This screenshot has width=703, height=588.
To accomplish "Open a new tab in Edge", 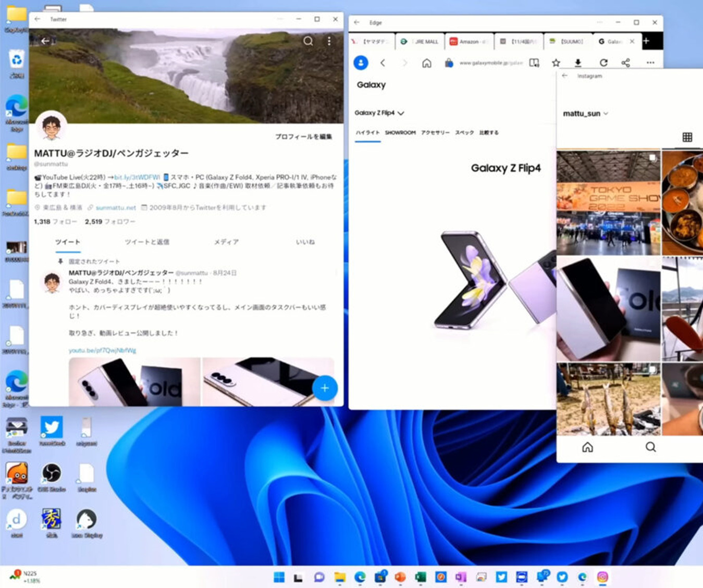I will 646,41.
